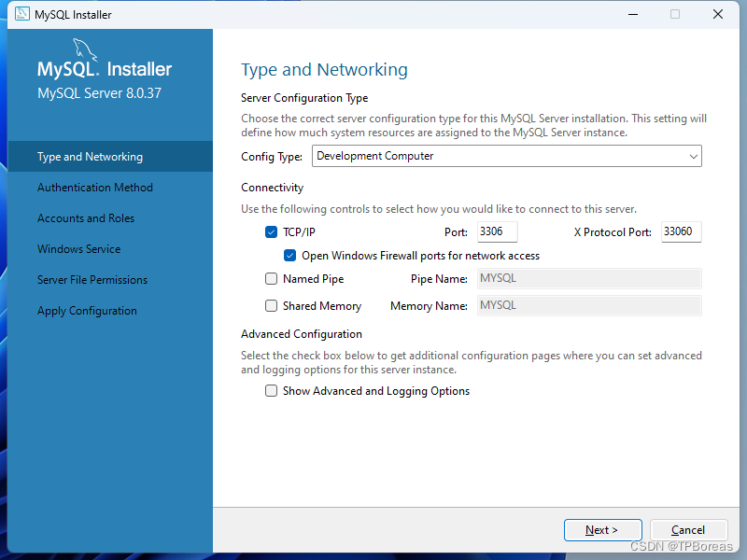Click the disabled Pipe Name field
This screenshot has height=560, width=747.
589,278
